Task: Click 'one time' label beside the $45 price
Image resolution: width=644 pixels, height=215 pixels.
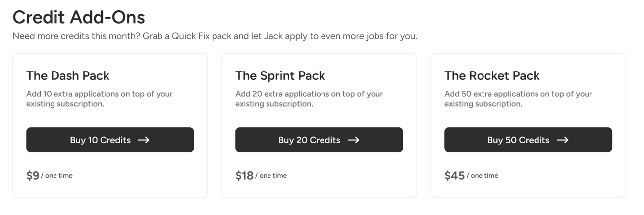Action: click(x=484, y=176)
